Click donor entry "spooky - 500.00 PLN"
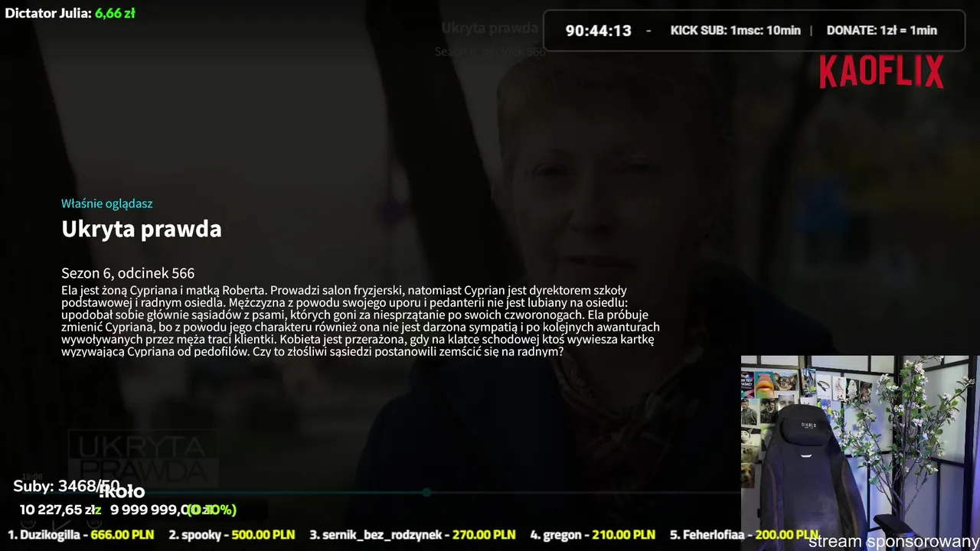 (232, 535)
